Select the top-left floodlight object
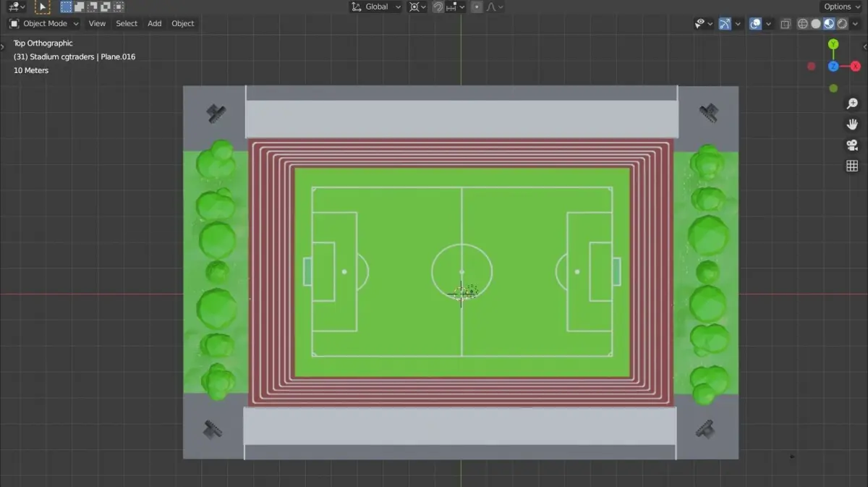The image size is (868, 487). point(216,113)
